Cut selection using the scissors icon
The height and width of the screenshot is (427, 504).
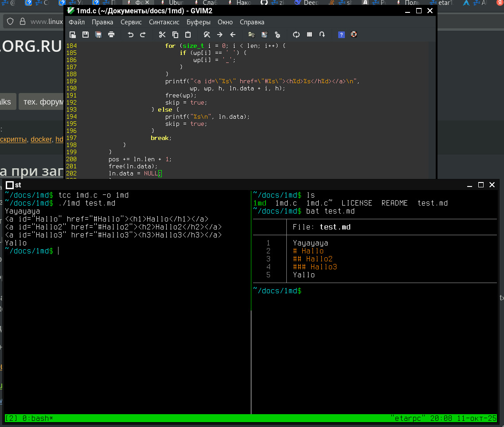(x=162, y=35)
